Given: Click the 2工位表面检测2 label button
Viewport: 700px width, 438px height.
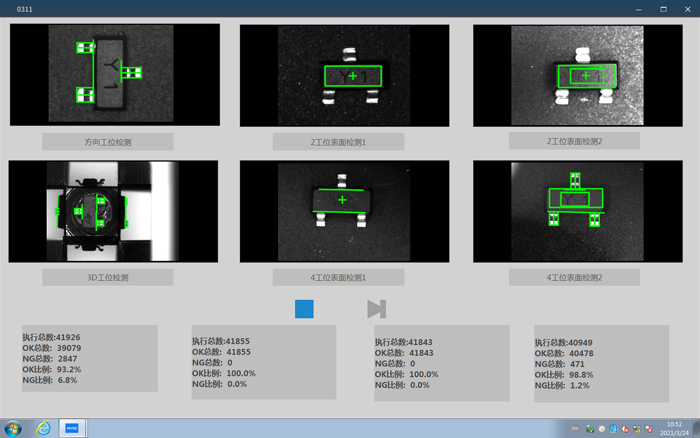Looking at the screenshot, I should click(574, 141).
